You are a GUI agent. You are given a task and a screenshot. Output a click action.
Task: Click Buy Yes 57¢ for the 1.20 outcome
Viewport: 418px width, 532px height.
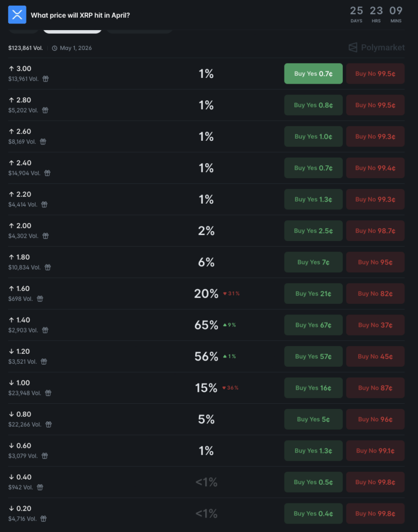(313, 356)
